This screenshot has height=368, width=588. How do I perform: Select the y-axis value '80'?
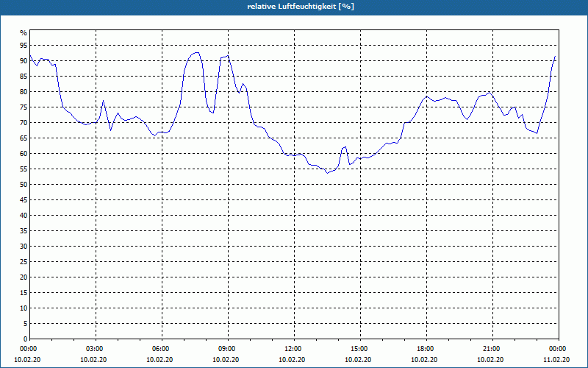[x=24, y=91]
